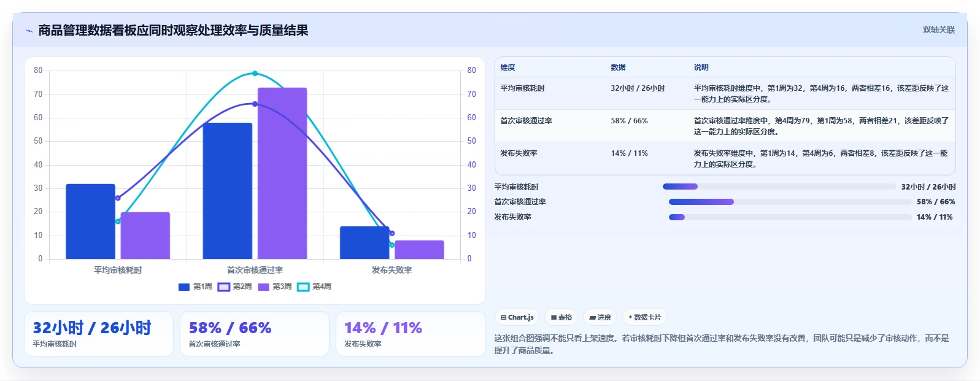Toggle the 第2周 legend item
Viewport: 980px width, 381px height.
235,287
